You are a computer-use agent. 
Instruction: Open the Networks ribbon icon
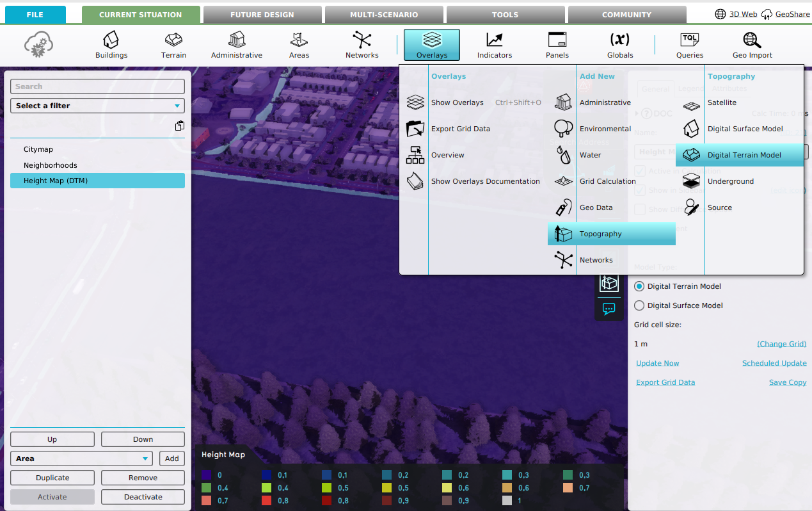pyautogui.click(x=362, y=45)
